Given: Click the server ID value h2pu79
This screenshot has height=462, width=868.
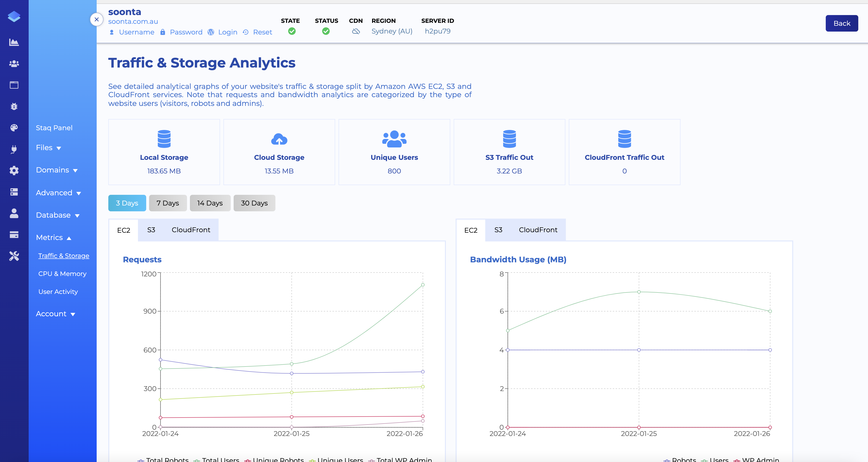Looking at the screenshot, I should [437, 31].
